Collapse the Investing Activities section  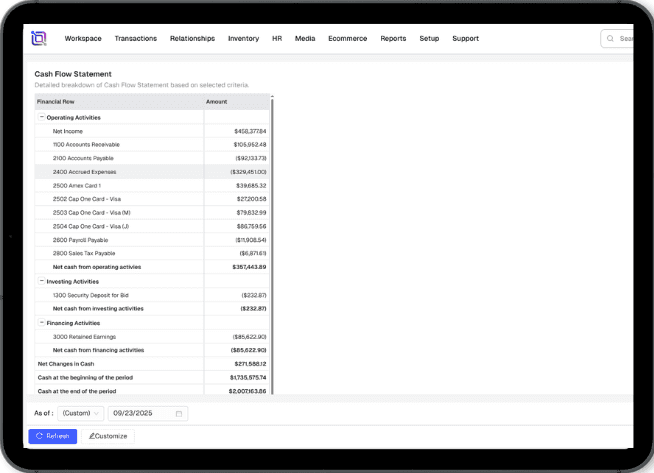(x=41, y=282)
